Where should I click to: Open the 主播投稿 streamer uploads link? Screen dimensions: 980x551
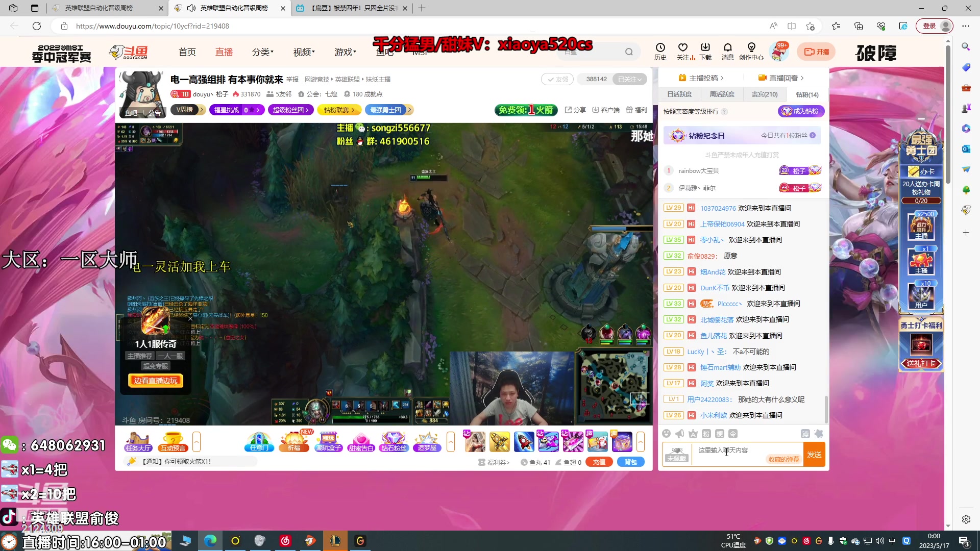point(701,78)
